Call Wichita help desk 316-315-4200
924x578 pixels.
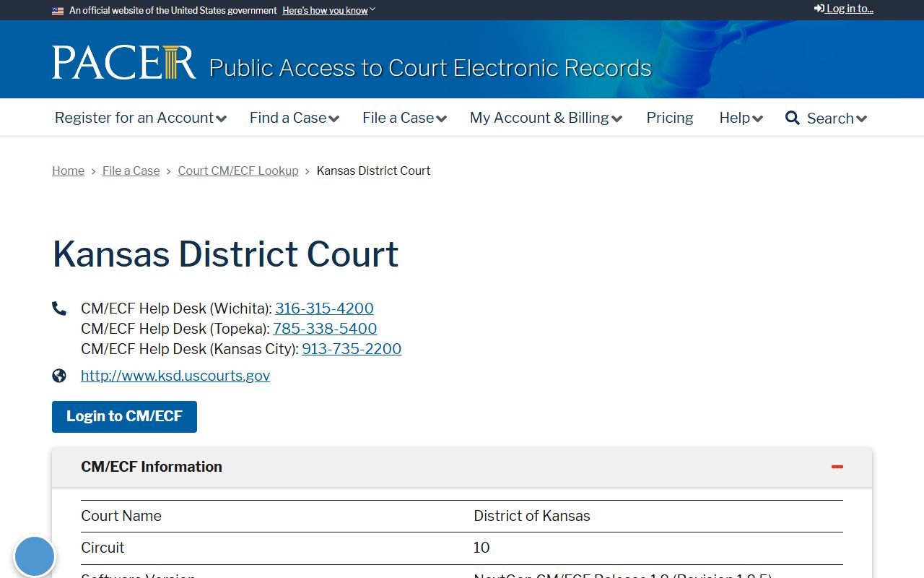pos(324,309)
